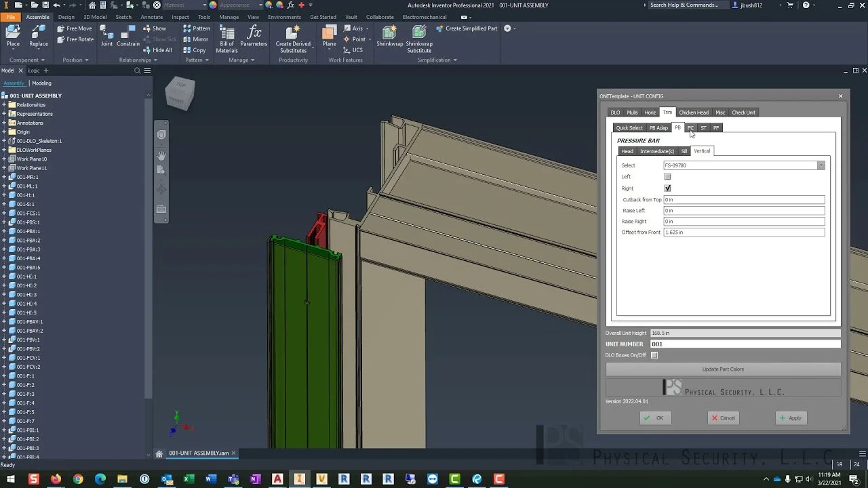
Task: Click the Cutback from Top field
Action: tap(744, 200)
